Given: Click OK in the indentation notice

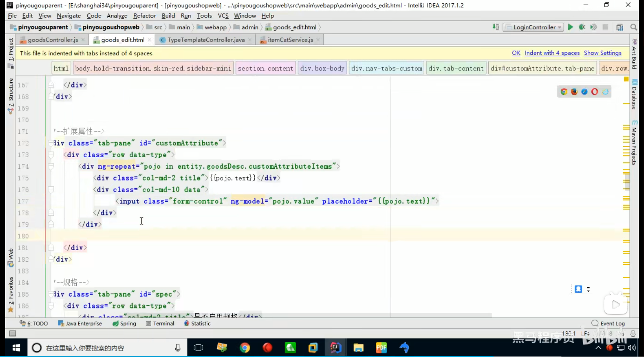Looking at the screenshot, I should click(516, 53).
